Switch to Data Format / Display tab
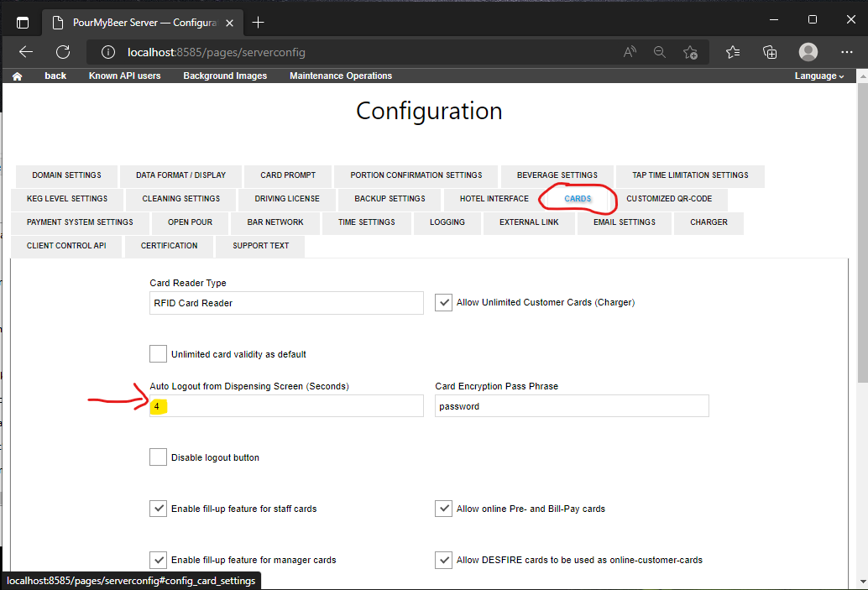 (181, 175)
